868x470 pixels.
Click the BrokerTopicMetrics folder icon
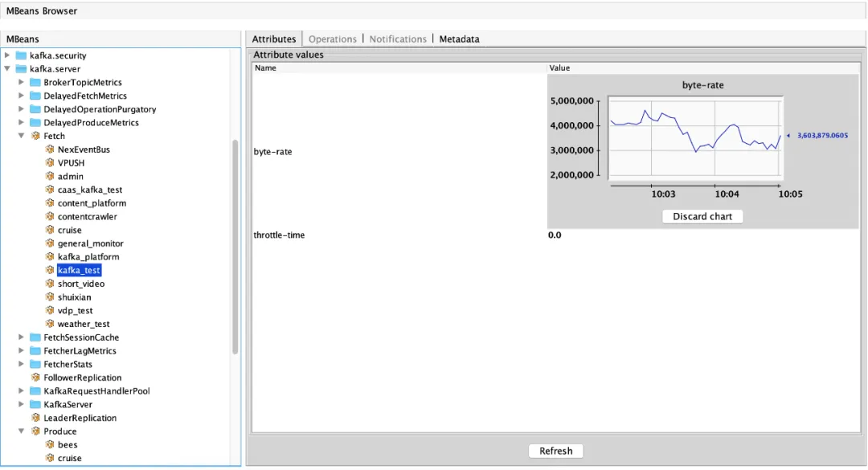click(35, 83)
